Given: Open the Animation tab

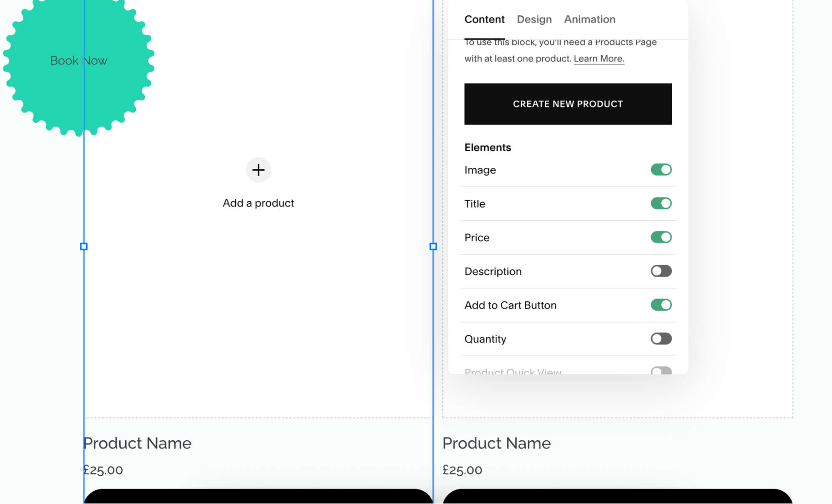Looking at the screenshot, I should tap(589, 19).
